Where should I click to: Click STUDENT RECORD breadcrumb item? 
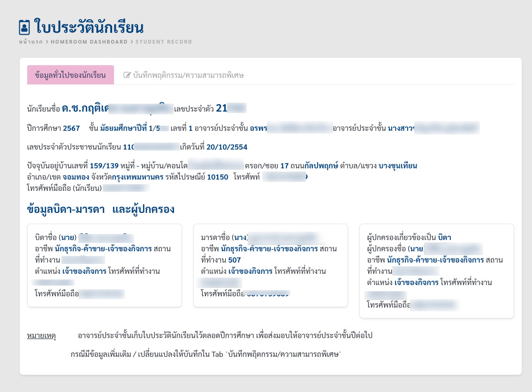coord(164,42)
